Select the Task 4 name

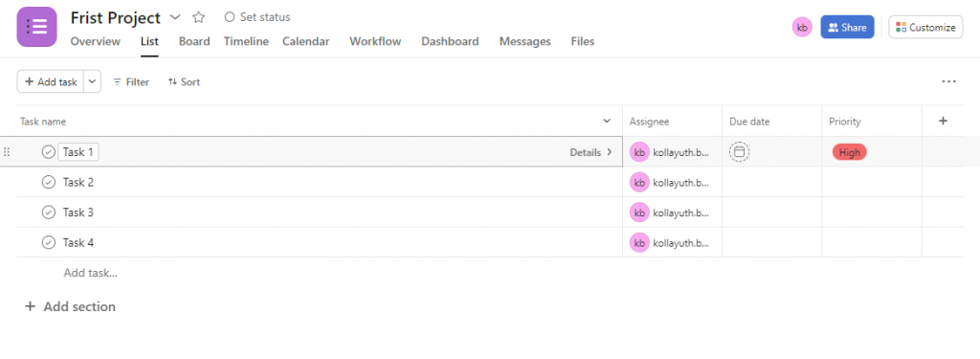tap(78, 242)
